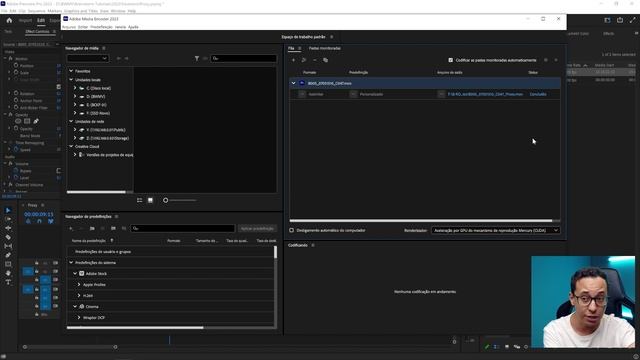The height and width of the screenshot is (360, 640).
Task: Click the media browser search field
Action: (244, 58)
